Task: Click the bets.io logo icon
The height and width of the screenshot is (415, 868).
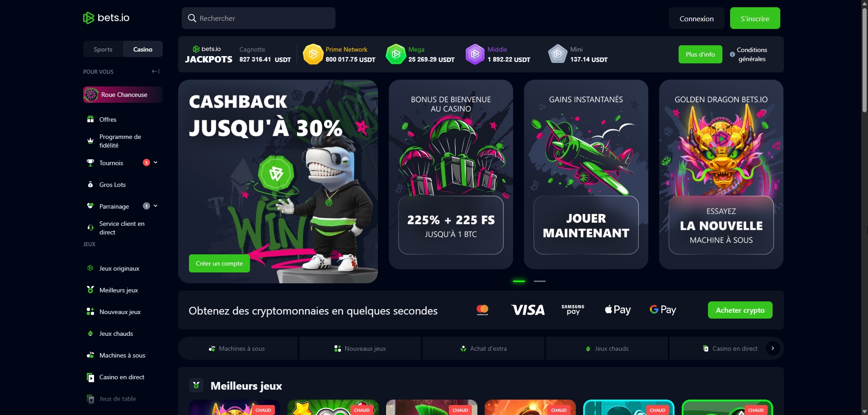Action: (x=89, y=18)
